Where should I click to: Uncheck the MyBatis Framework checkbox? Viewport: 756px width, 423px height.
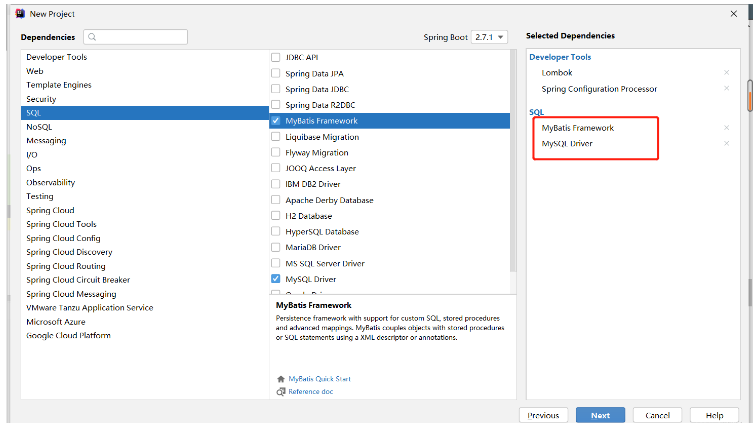tap(276, 121)
